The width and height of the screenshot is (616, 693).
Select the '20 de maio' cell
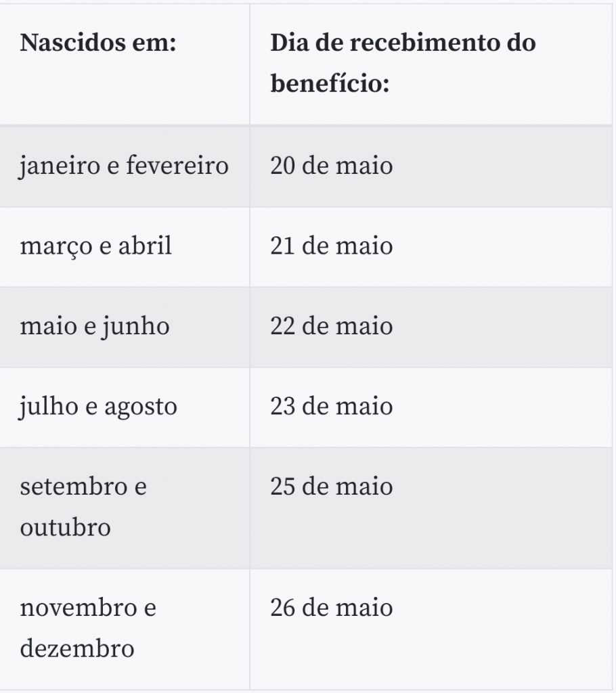click(332, 166)
